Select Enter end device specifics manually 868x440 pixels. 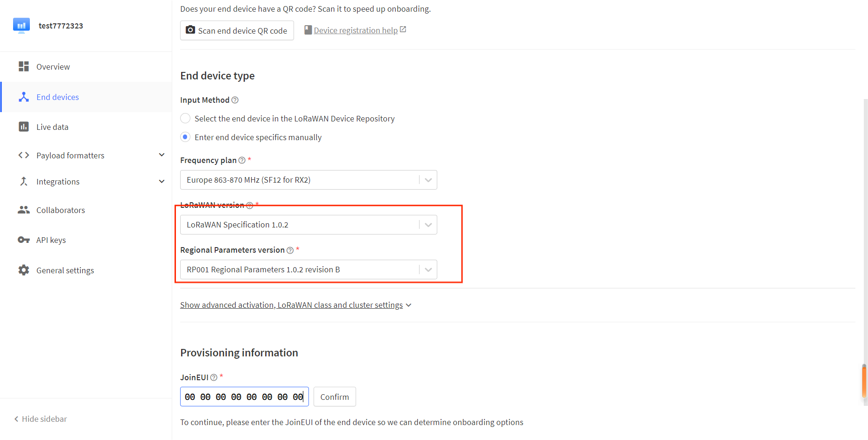point(185,137)
